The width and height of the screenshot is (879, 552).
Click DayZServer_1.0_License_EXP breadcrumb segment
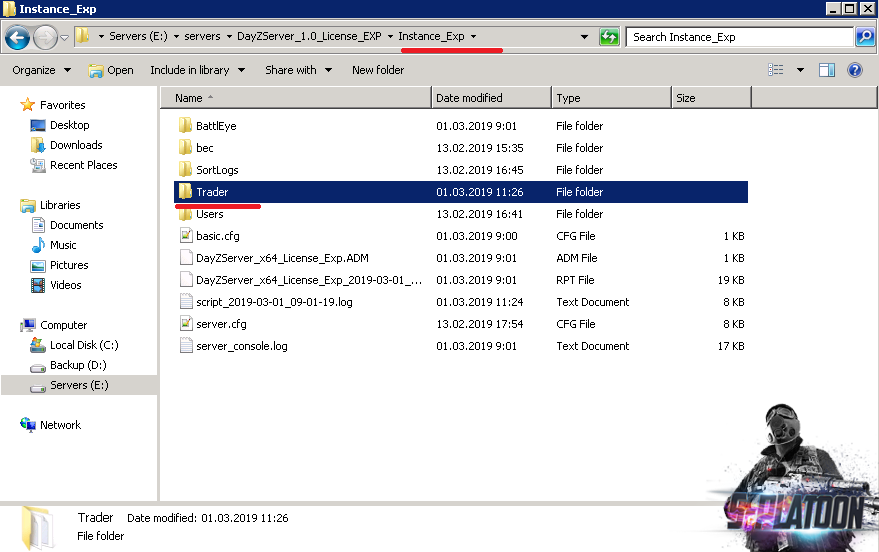[309, 36]
